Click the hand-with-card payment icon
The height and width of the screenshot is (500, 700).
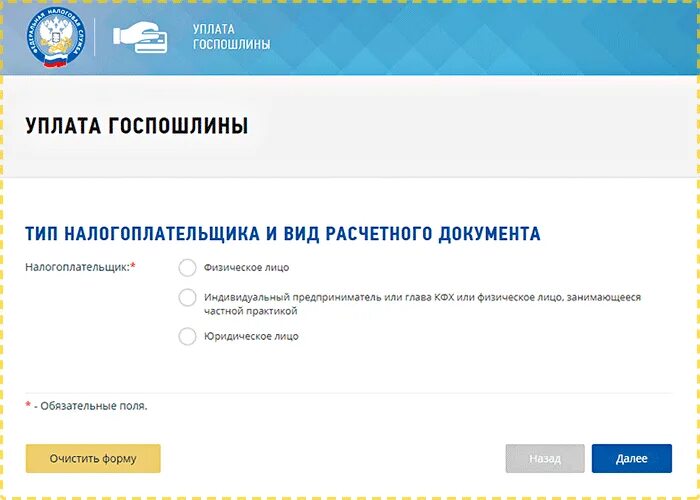(x=140, y=37)
